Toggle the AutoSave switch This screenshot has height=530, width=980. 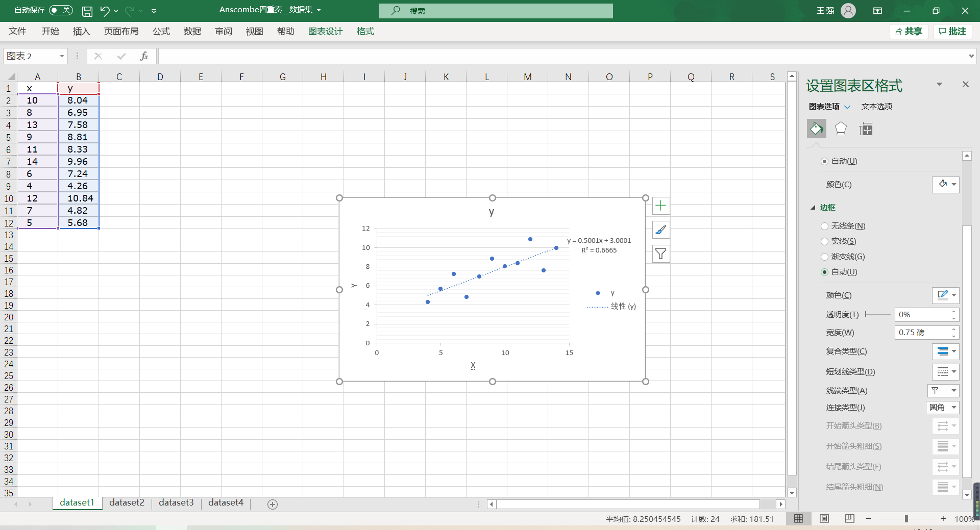point(61,10)
